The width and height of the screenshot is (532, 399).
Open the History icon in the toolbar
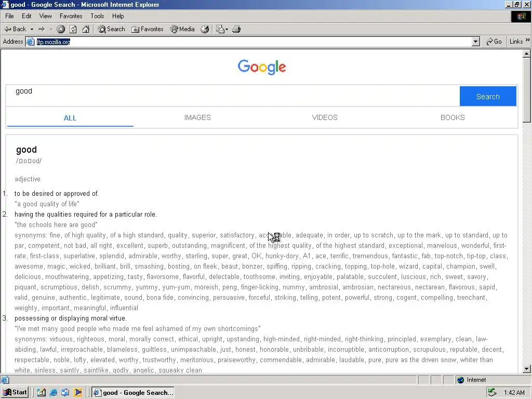205,29
